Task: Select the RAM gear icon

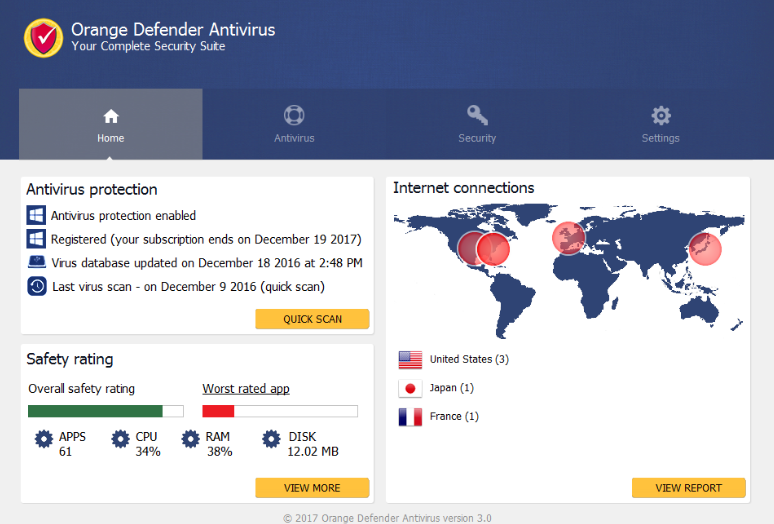Action: (191, 439)
